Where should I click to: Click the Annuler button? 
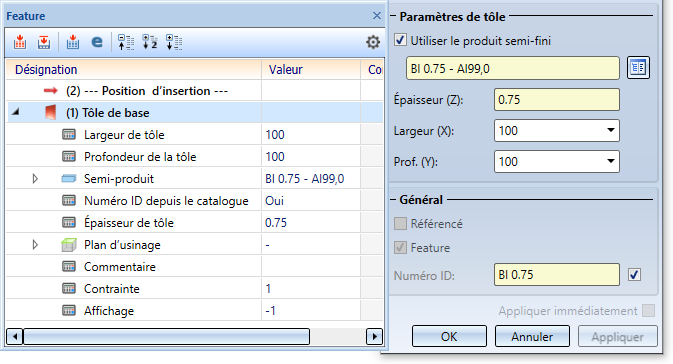532,336
